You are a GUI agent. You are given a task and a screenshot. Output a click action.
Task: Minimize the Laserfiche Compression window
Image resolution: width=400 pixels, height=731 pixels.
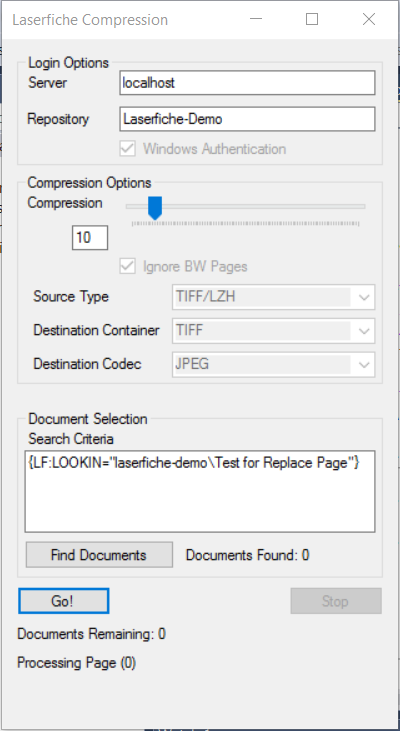click(x=255, y=19)
